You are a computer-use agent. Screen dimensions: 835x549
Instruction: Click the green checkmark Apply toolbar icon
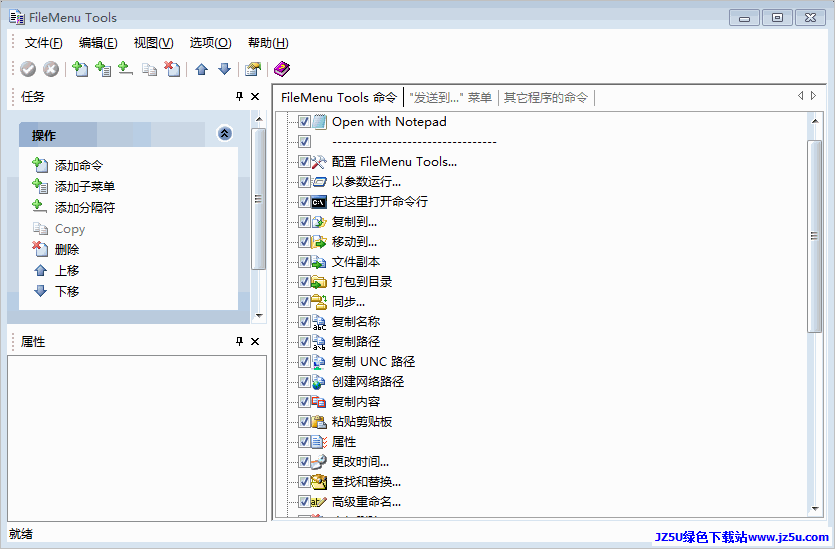pyautogui.click(x=28, y=69)
